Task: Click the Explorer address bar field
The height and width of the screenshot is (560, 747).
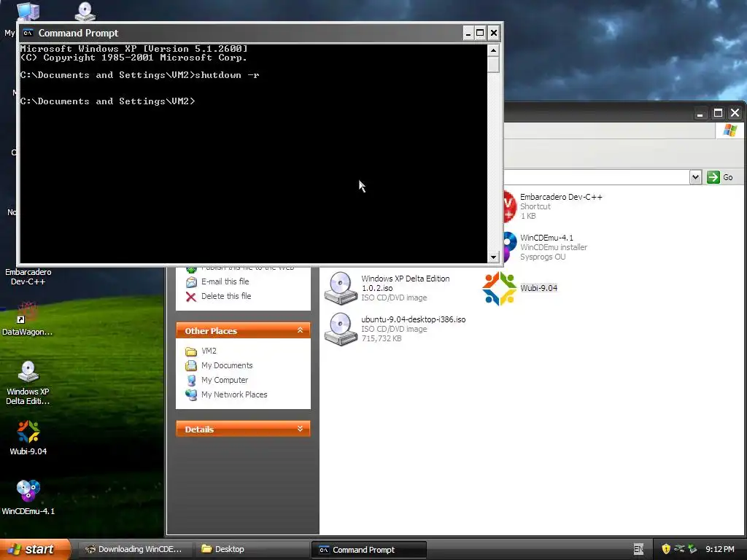Action: tap(597, 177)
